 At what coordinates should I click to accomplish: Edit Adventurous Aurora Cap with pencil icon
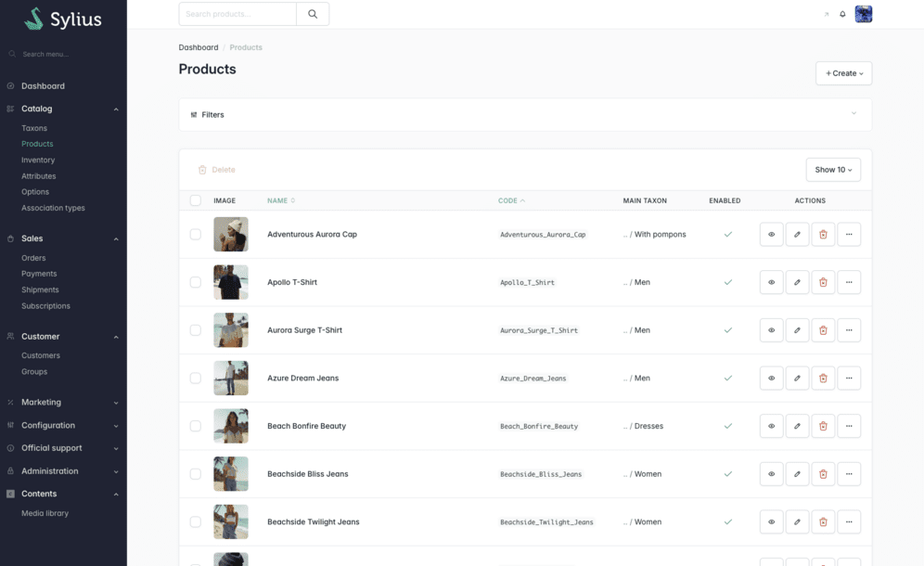(x=797, y=234)
